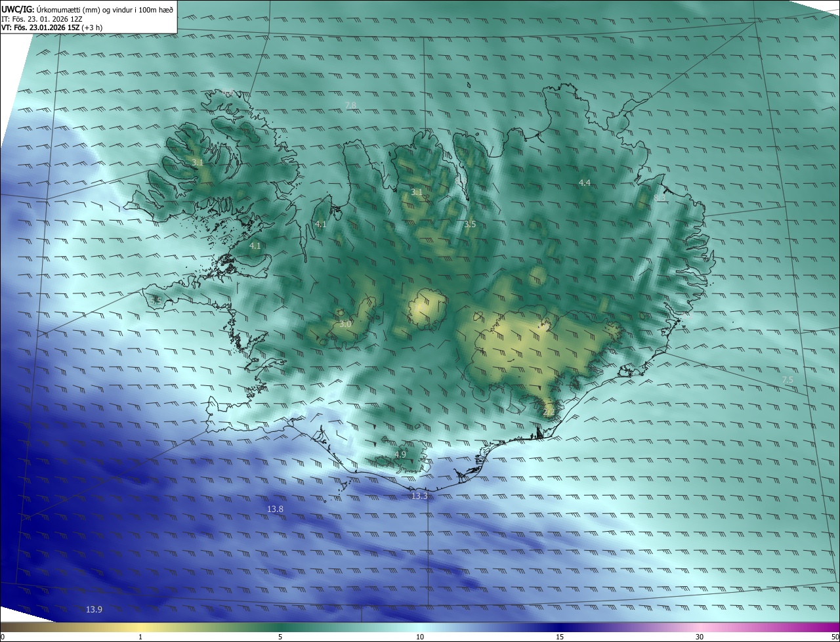The image size is (840, 642).
Task: Pick the pink colorbar segment above tick 30
Action: [x=700, y=627]
